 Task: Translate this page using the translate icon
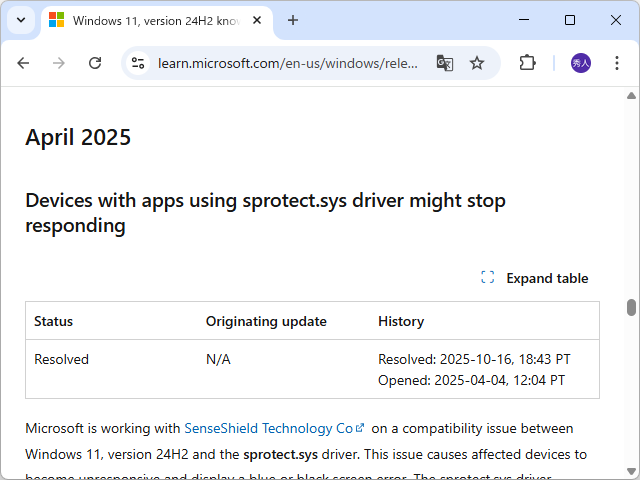coord(444,63)
